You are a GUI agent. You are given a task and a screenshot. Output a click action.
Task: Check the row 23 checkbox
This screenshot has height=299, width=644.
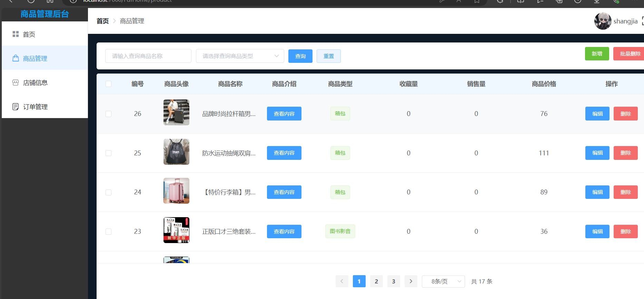108,232
